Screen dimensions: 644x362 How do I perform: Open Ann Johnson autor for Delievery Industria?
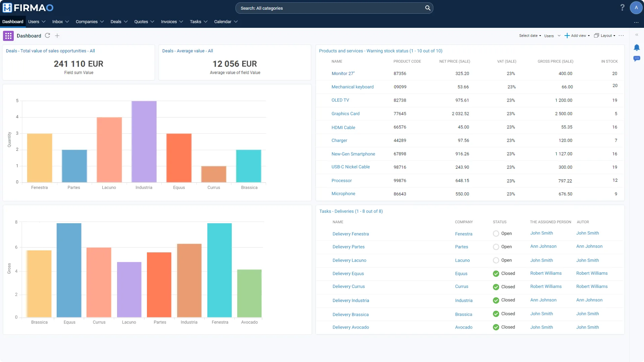pos(589,300)
